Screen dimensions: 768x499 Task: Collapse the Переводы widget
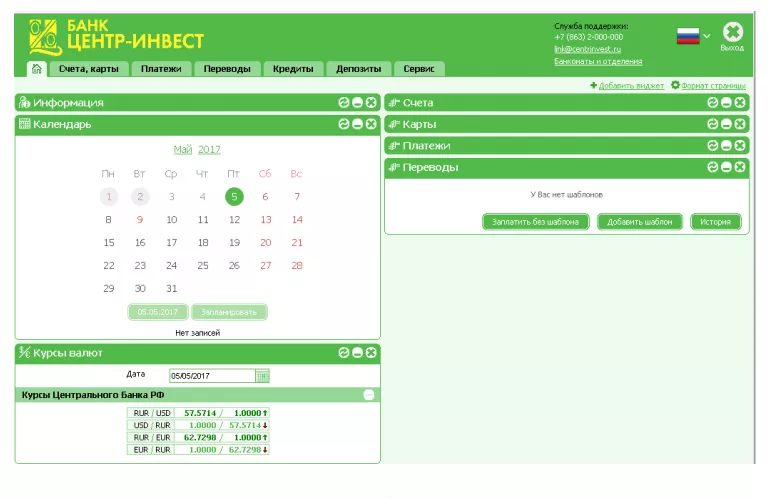(x=727, y=167)
